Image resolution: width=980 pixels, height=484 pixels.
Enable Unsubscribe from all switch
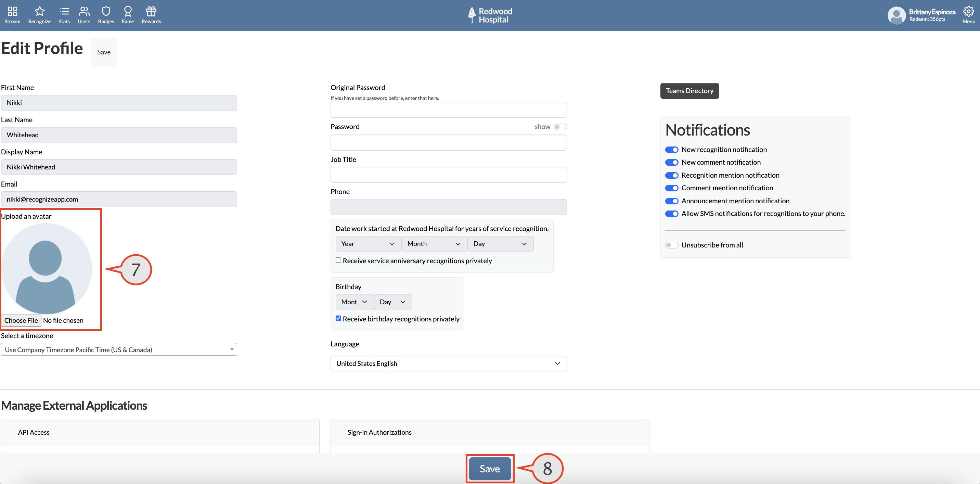click(671, 245)
